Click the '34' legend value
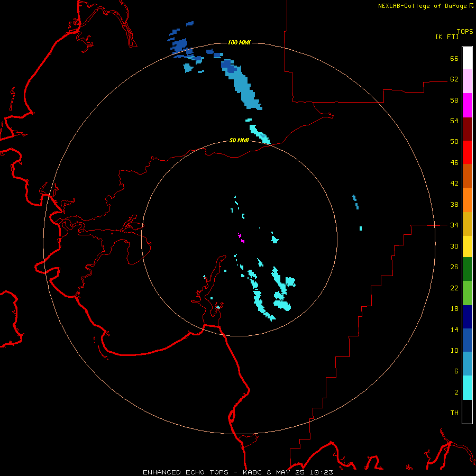The image size is (476, 476). [x=454, y=225]
